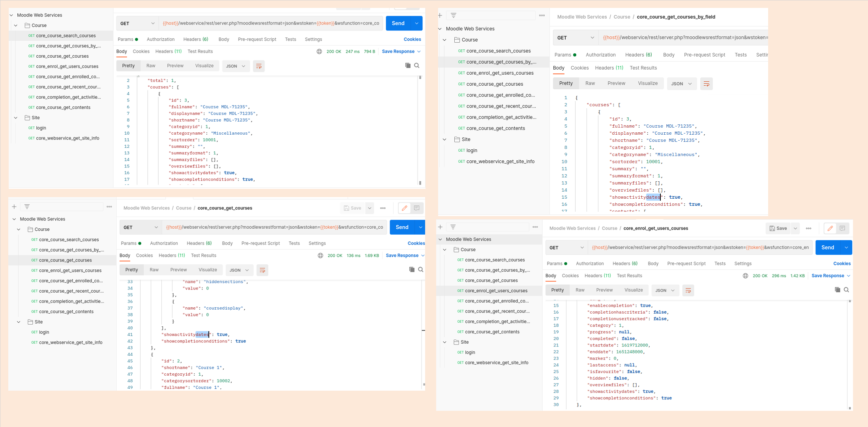Open Pre-request Script tab in core_course_get_courses window
The image size is (868, 427).
(261, 243)
